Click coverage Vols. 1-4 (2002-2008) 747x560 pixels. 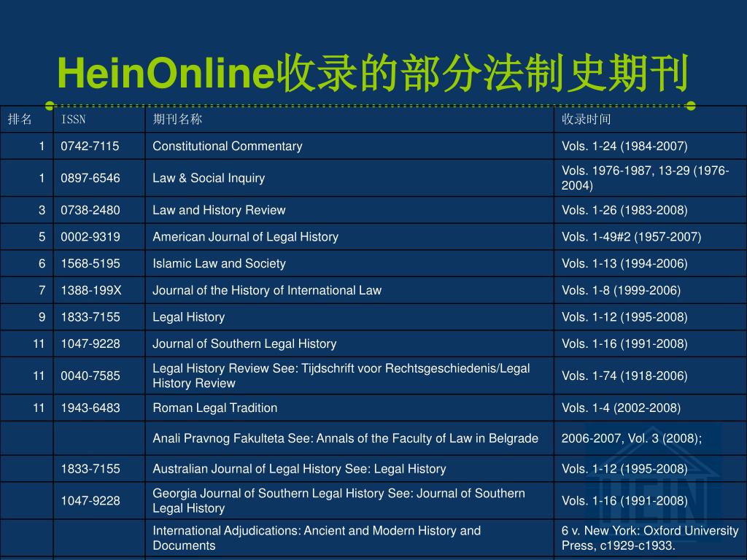(x=621, y=408)
